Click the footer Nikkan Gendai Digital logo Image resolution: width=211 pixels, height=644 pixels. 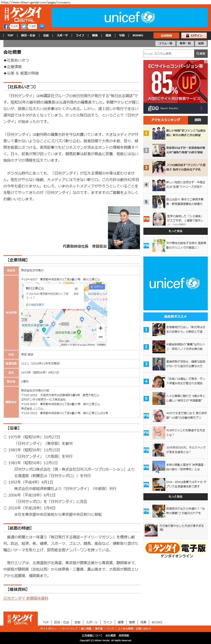(20, 618)
